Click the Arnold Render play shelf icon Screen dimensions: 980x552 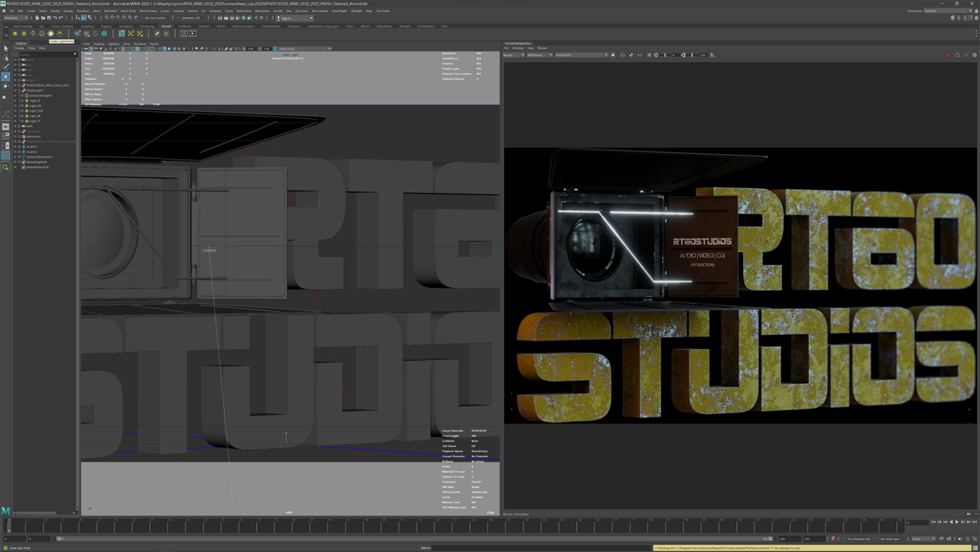click(x=192, y=34)
